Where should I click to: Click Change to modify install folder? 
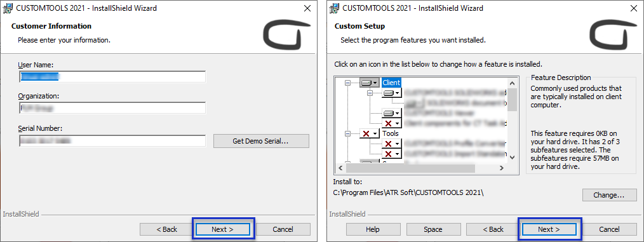610,195
